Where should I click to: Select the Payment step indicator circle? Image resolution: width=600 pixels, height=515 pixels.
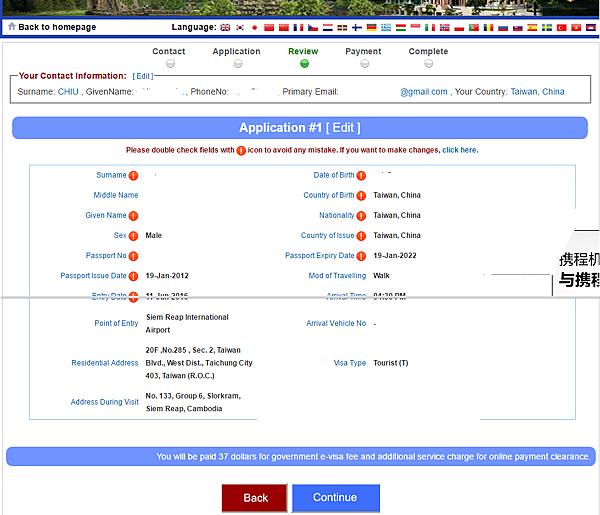(365, 64)
